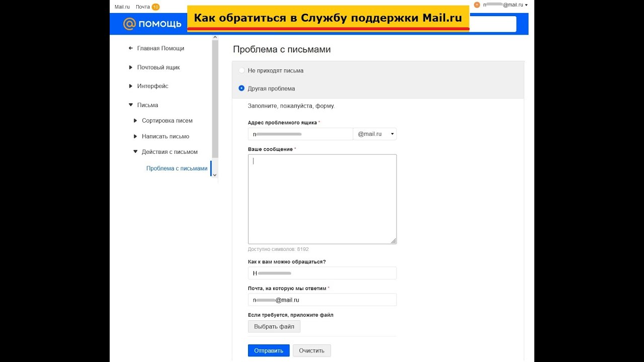Expand the Почтовый ящик section
This screenshot has width=644, height=362.
[x=131, y=67]
